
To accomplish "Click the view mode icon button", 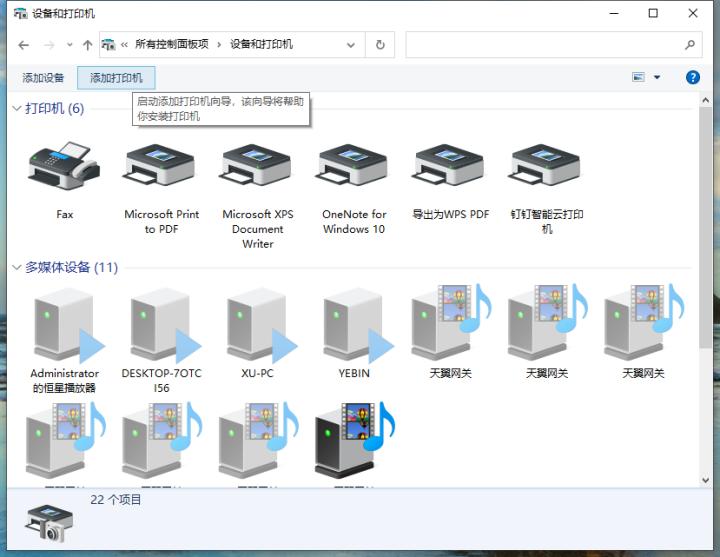I will [638, 77].
